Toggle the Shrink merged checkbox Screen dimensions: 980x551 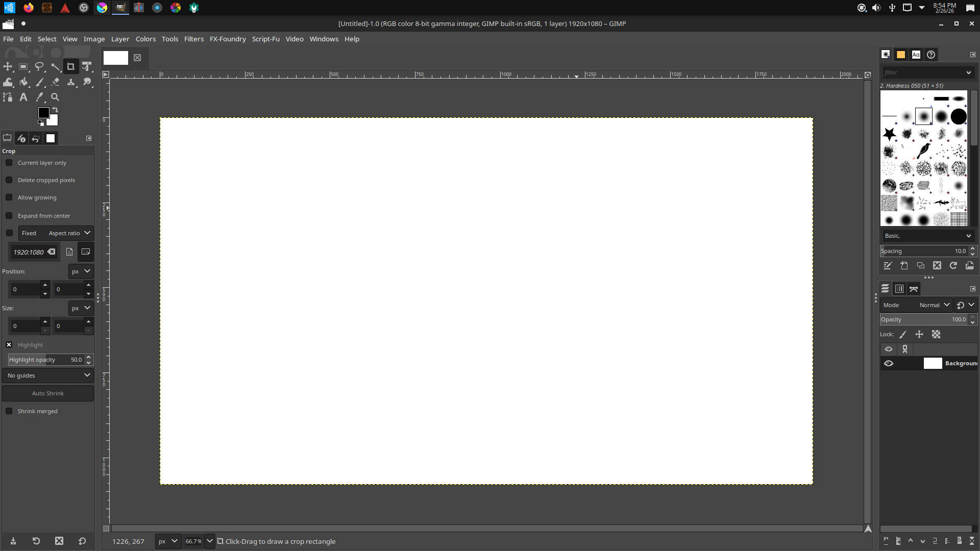coord(9,411)
